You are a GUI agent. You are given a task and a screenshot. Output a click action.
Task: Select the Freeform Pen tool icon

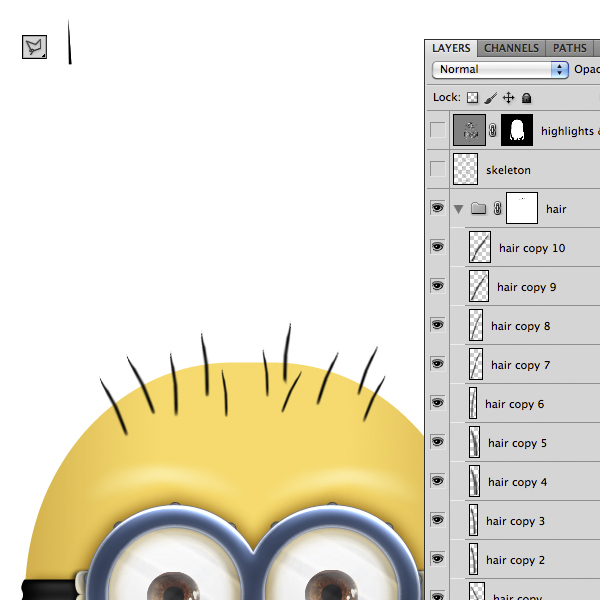point(35,47)
